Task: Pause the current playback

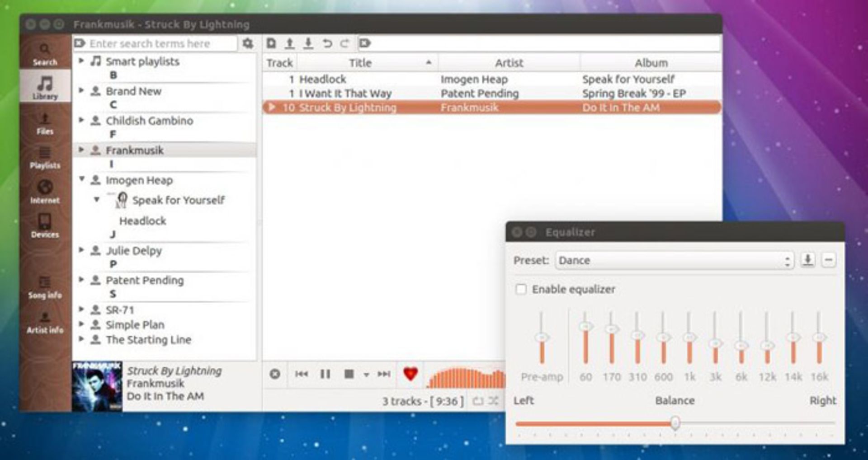Action: [x=325, y=374]
